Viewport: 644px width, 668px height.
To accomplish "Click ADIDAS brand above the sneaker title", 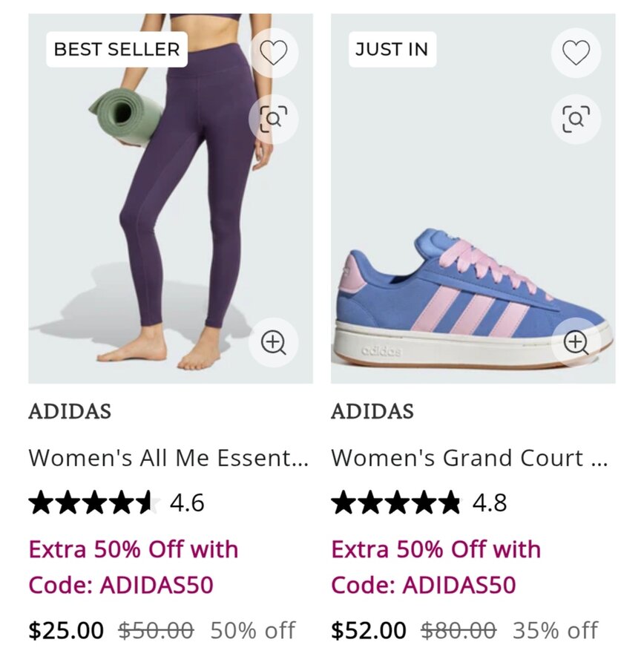I will coord(372,411).
